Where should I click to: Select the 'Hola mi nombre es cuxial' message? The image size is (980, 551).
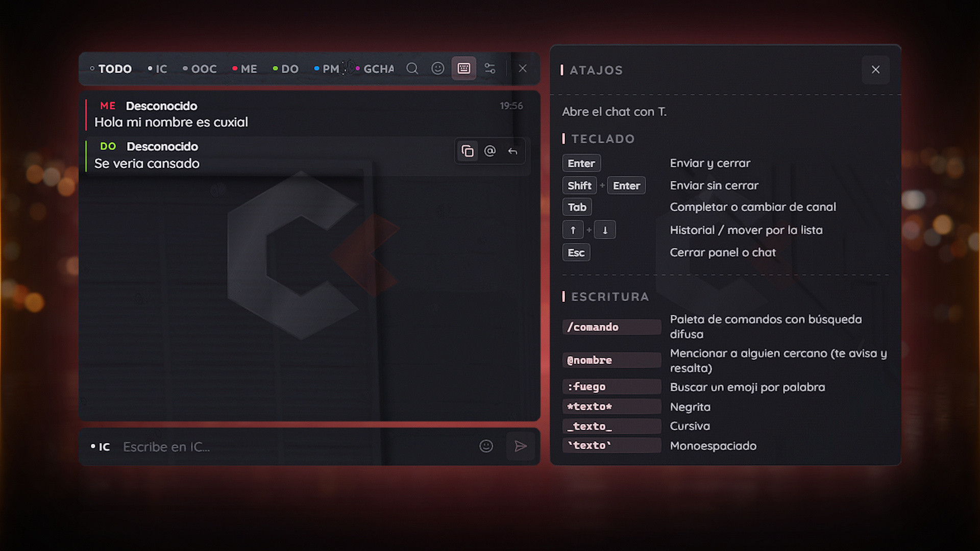point(171,122)
